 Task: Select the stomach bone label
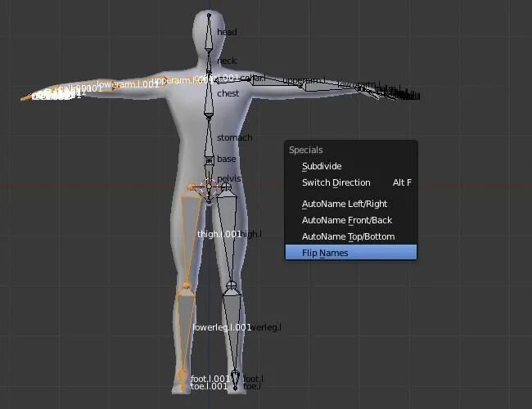(x=234, y=137)
